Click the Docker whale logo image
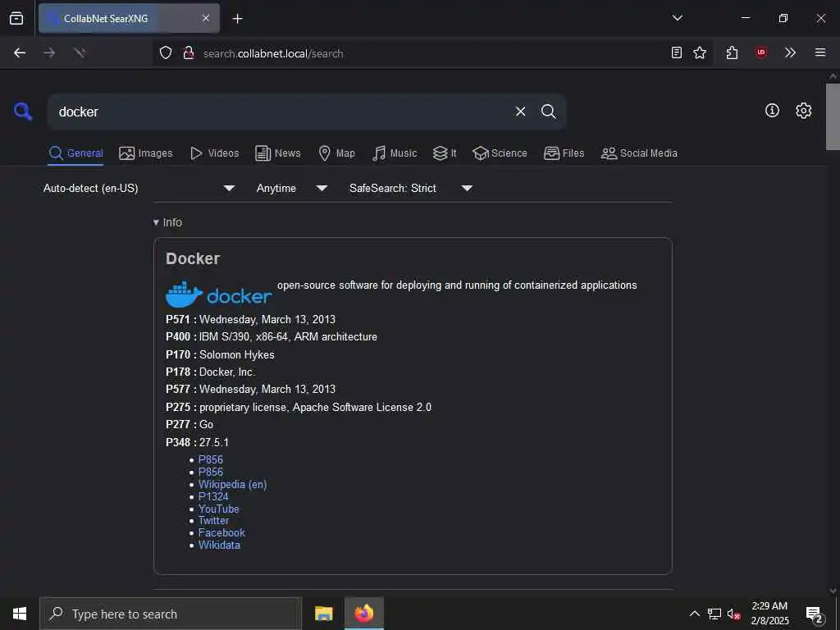The image size is (840, 630). tap(218, 294)
